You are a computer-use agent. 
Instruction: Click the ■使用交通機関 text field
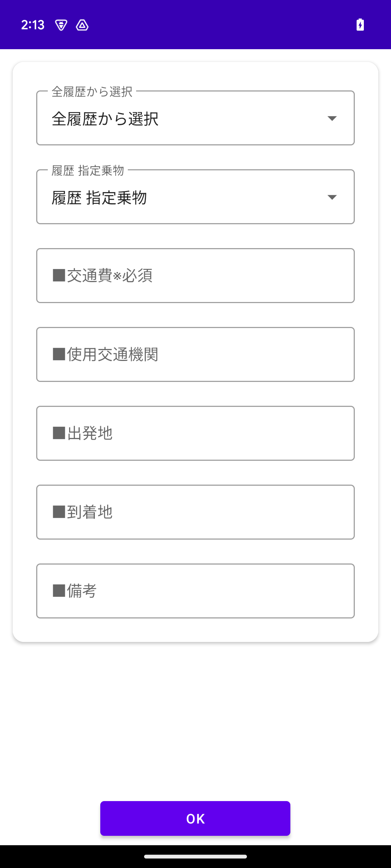click(x=195, y=354)
